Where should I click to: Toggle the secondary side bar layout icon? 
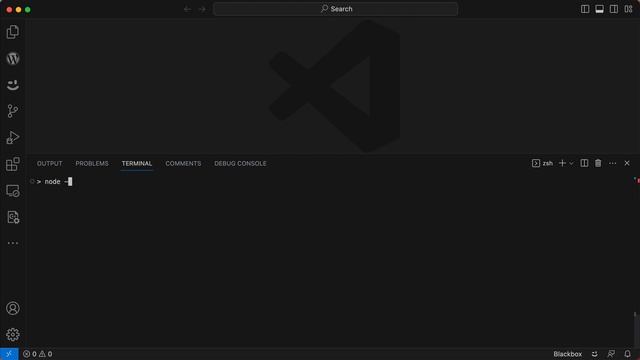(x=613, y=9)
